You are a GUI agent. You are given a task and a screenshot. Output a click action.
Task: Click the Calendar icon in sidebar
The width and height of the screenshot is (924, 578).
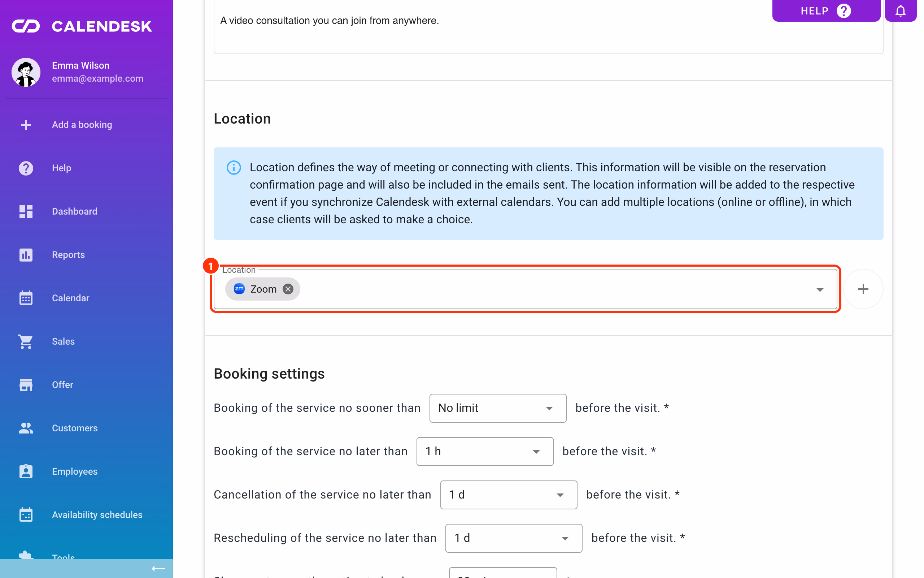coord(26,298)
